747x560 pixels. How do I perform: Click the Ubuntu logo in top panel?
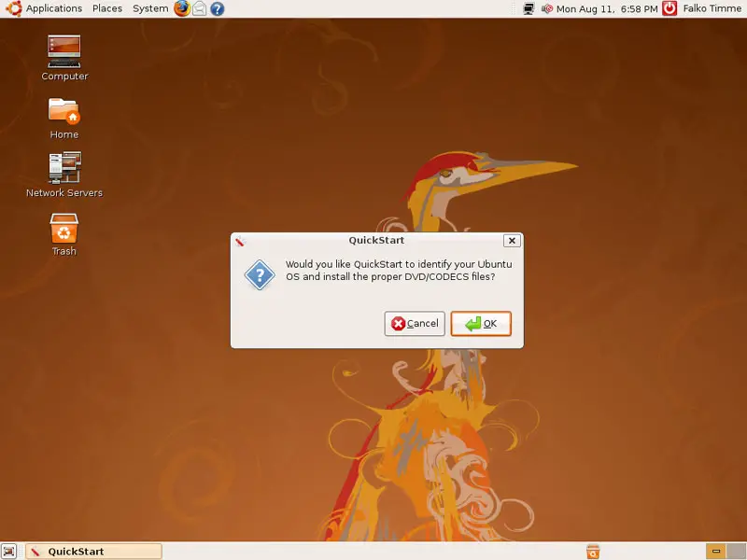(13, 8)
